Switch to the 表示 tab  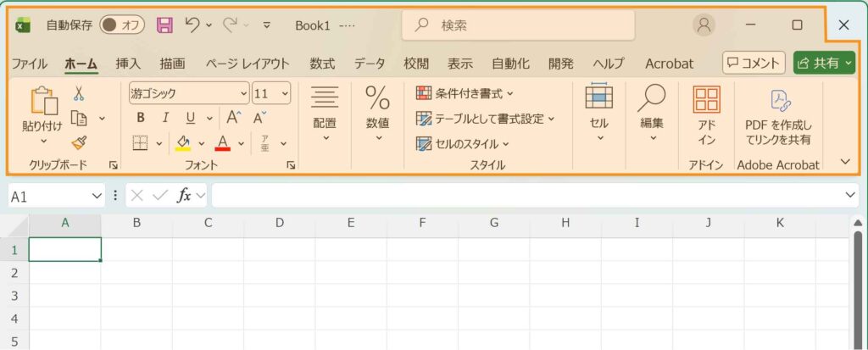click(460, 64)
